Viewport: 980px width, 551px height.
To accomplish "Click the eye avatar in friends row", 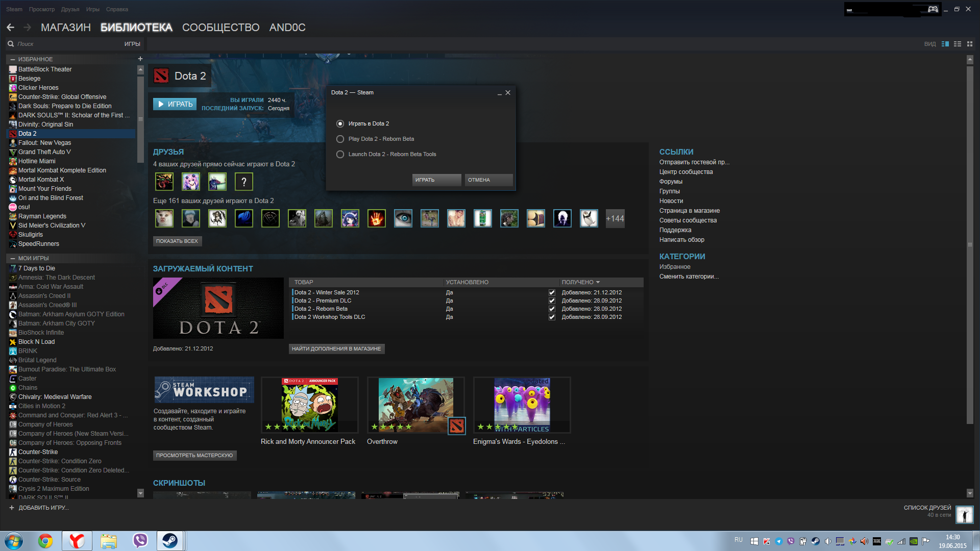I will click(403, 219).
